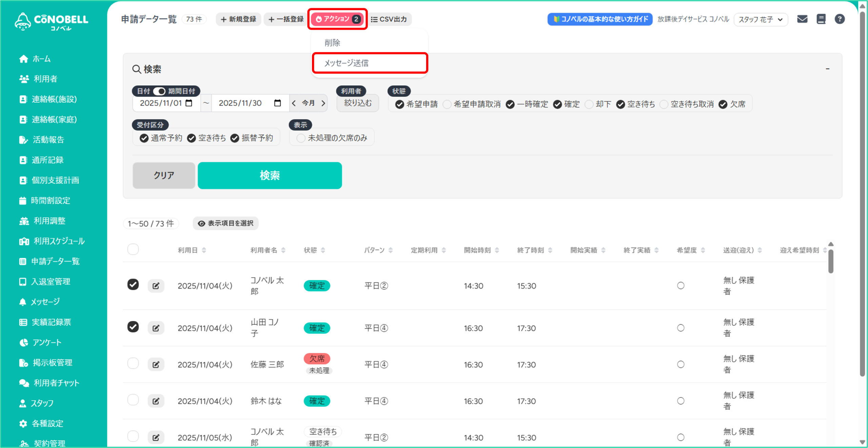Screen dimensions: 868x448
Task: Choose 削除 from the action menu
Action: (x=332, y=43)
